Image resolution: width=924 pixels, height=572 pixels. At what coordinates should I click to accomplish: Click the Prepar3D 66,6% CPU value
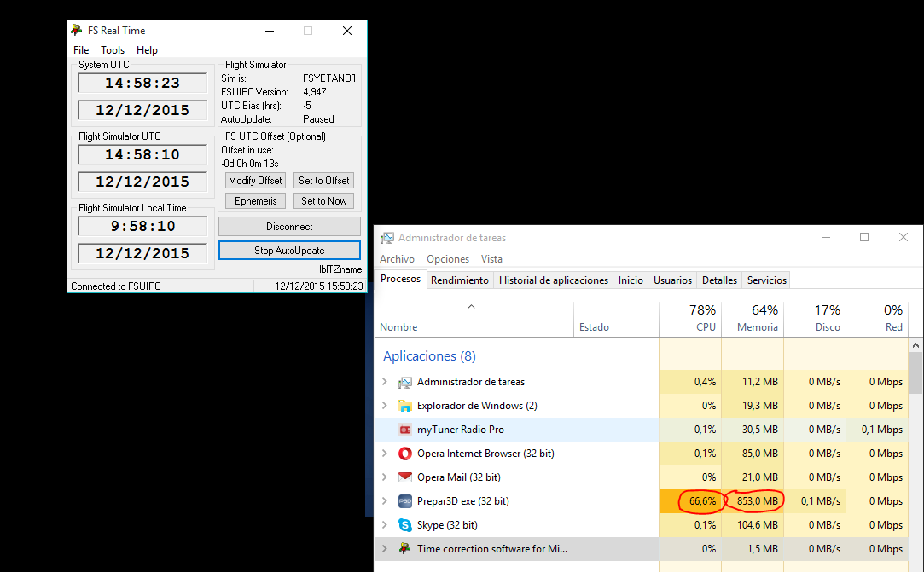[702, 501]
